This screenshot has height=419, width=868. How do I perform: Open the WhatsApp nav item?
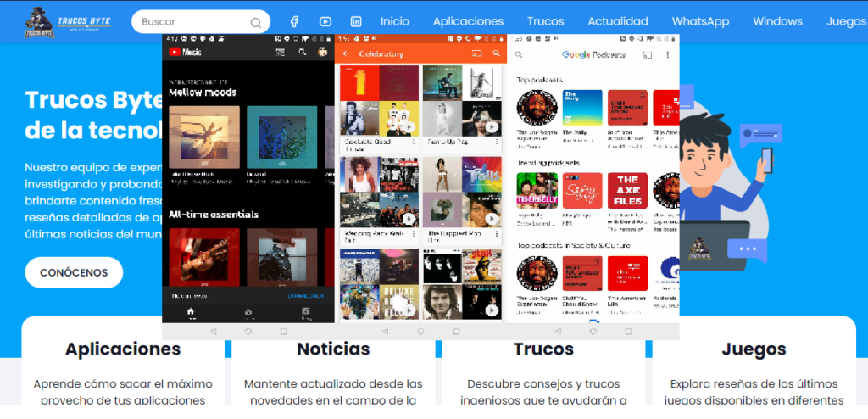[700, 21]
